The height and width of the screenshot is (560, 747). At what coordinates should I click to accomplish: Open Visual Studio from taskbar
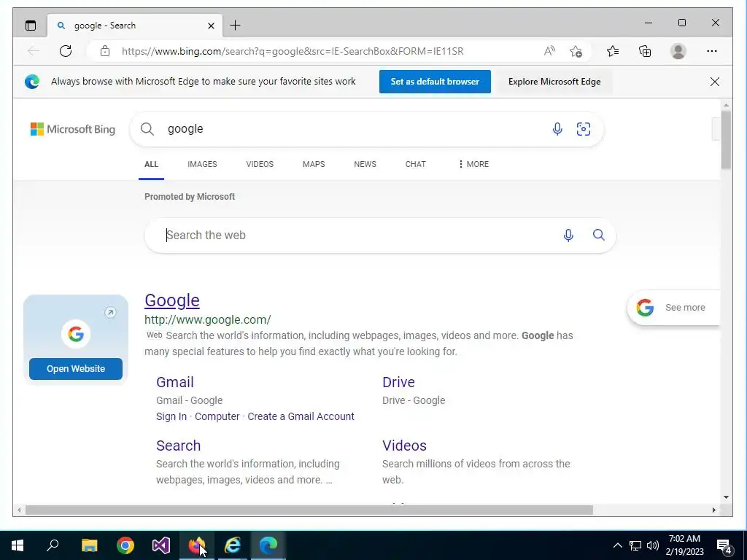pyautogui.click(x=161, y=545)
